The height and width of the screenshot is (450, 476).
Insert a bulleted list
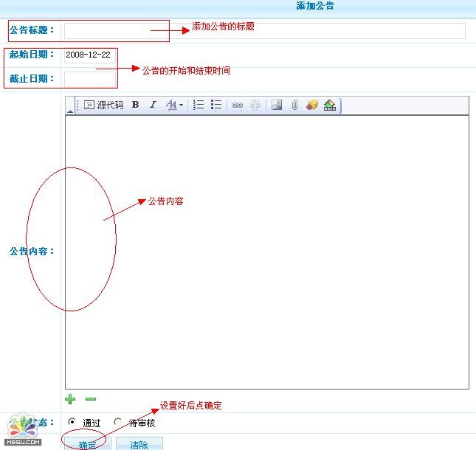(x=216, y=105)
